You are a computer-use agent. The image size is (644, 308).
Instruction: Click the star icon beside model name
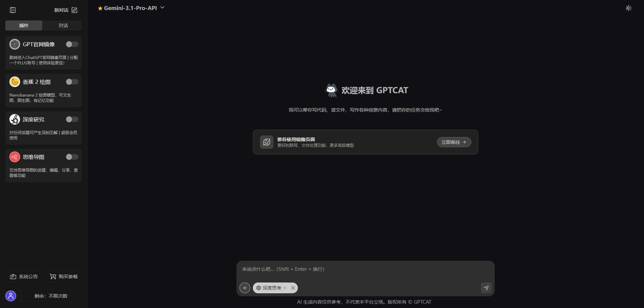[x=100, y=8]
